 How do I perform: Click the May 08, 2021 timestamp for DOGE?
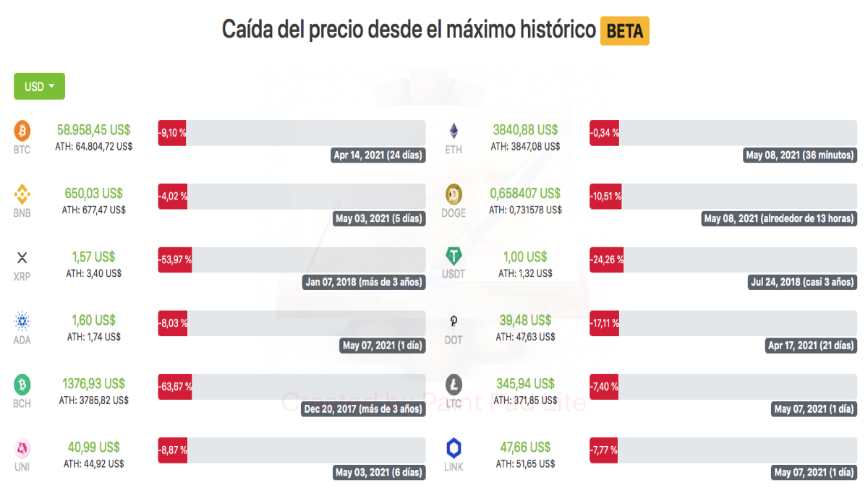point(779,218)
